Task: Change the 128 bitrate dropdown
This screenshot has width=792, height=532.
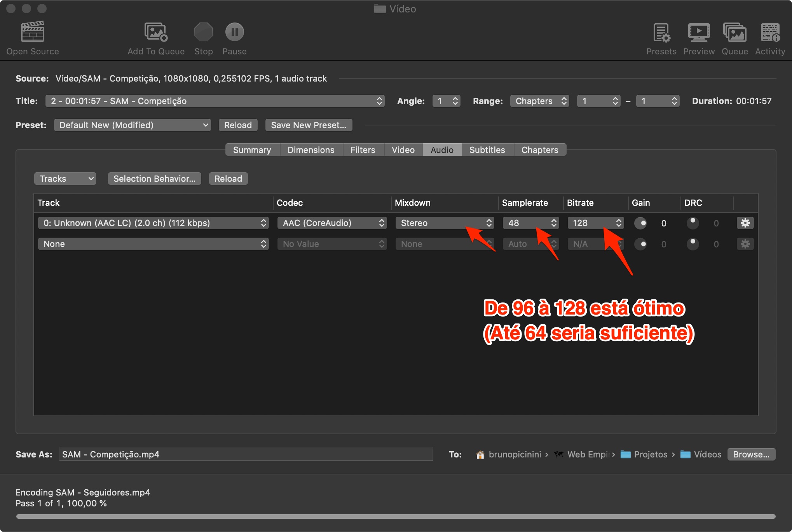Action: (595, 223)
